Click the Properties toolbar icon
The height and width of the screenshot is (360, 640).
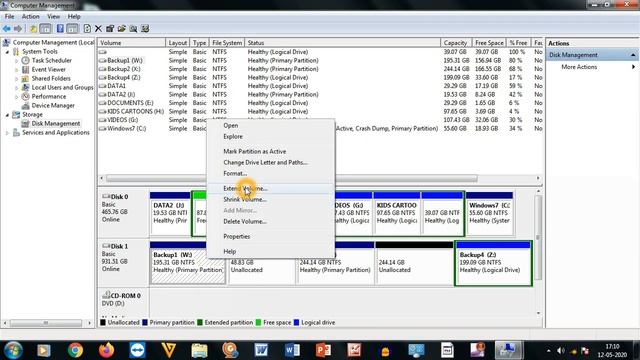[110, 29]
